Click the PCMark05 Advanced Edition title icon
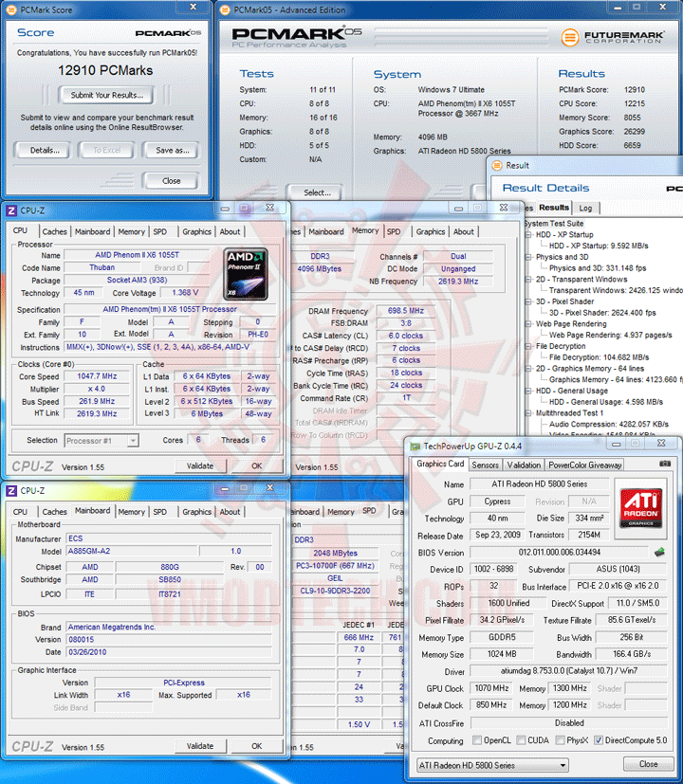This screenshot has width=683, height=784. (x=225, y=9)
